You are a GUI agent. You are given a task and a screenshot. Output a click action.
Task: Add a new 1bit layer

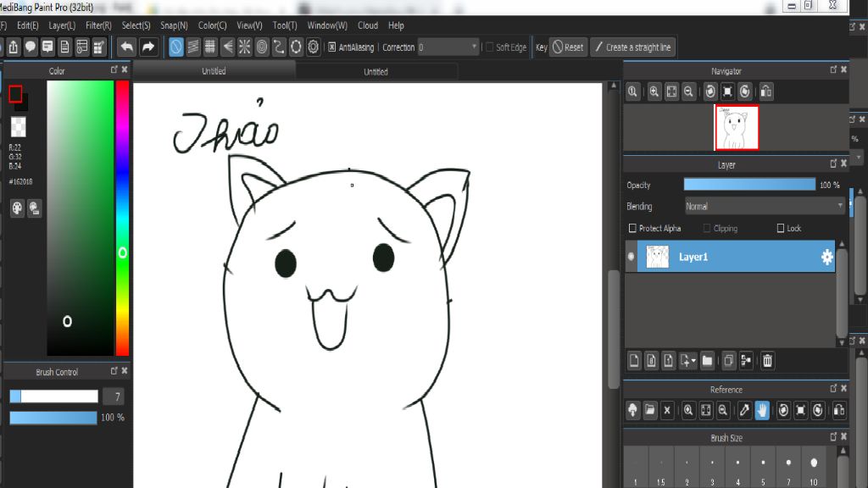pos(669,361)
